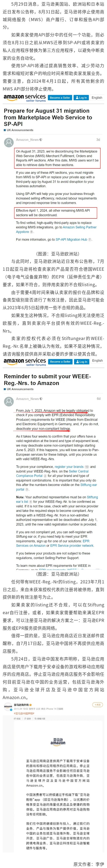Open the register your brands link
Viewport: 107px width, 868px height.
(x=69, y=467)
